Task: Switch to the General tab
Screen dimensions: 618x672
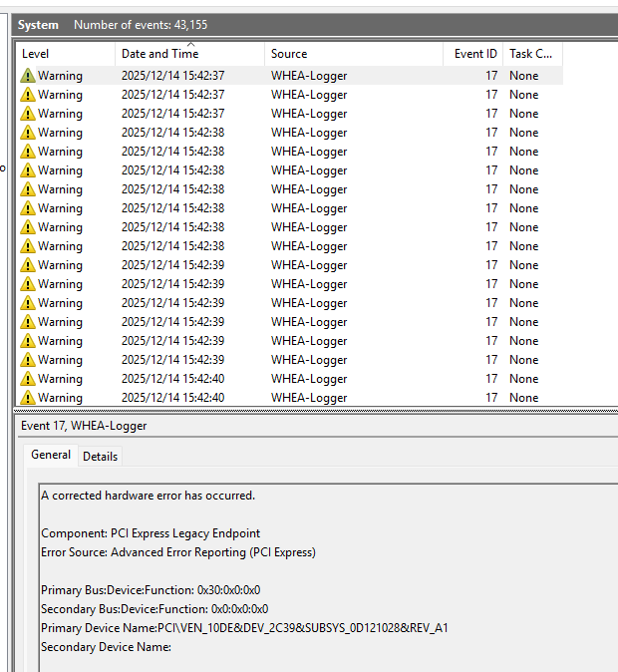Action: 51,455
